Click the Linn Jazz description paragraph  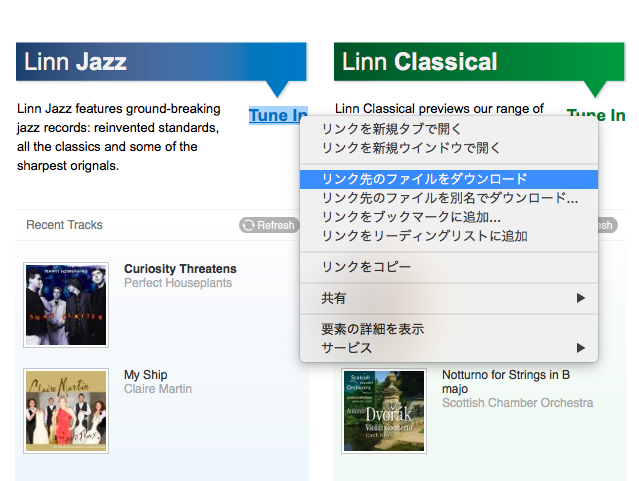[119, 137]
